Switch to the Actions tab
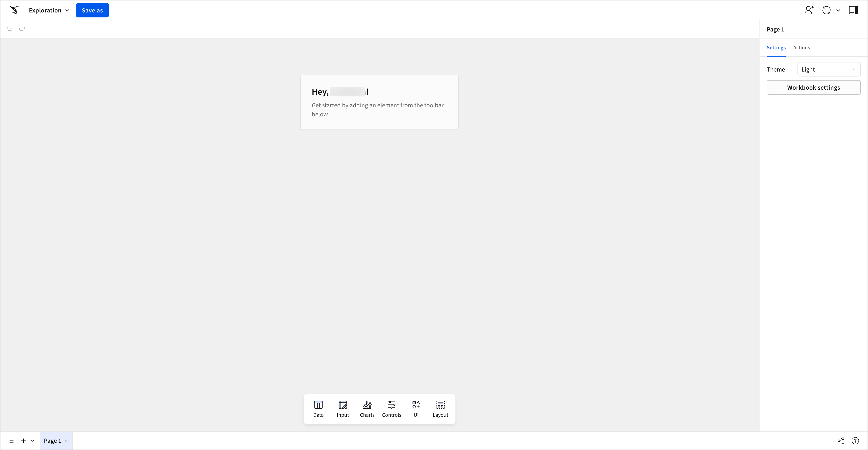Image resolution: width=868 pixels, height=450 pixels. coord(801,48)
